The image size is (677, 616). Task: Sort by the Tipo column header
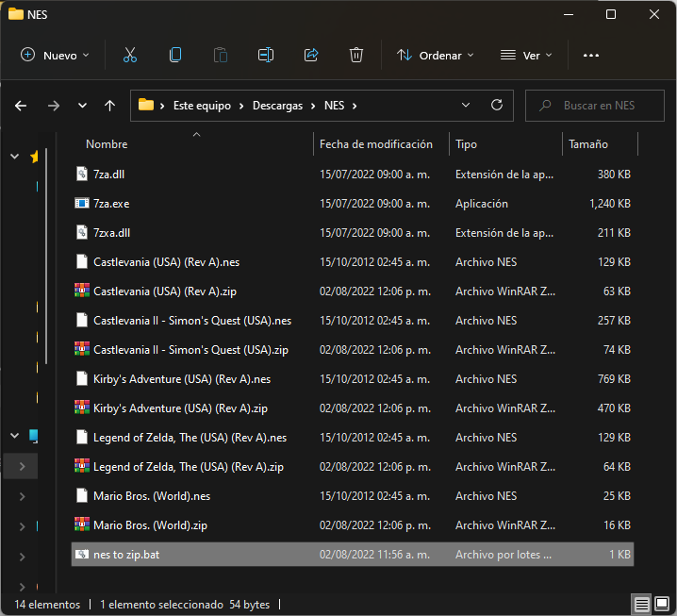(466, 143)
